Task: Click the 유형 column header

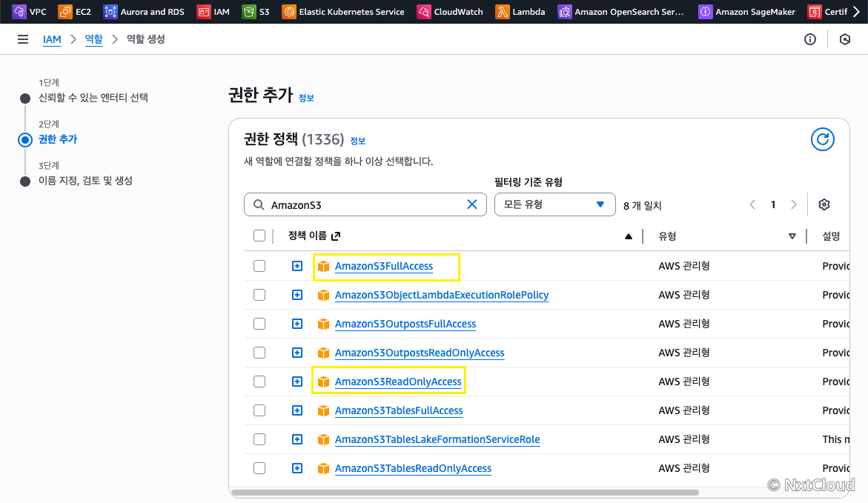Action: pyautogui.click(x=667, y=236)
